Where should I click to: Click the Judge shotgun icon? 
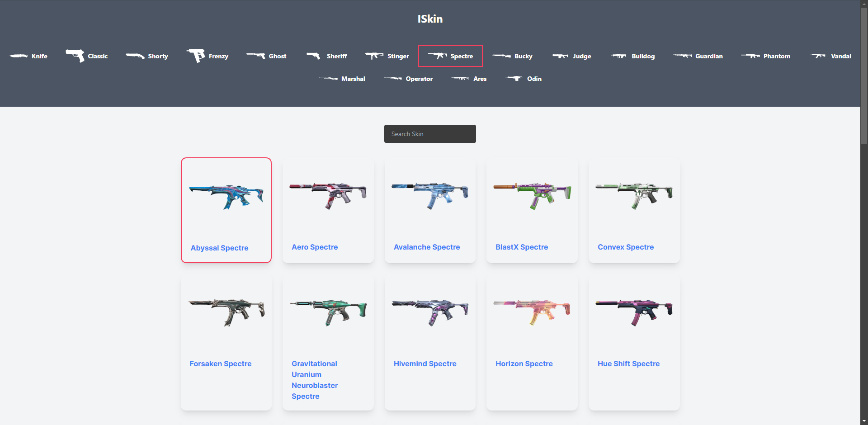[560, 56]
